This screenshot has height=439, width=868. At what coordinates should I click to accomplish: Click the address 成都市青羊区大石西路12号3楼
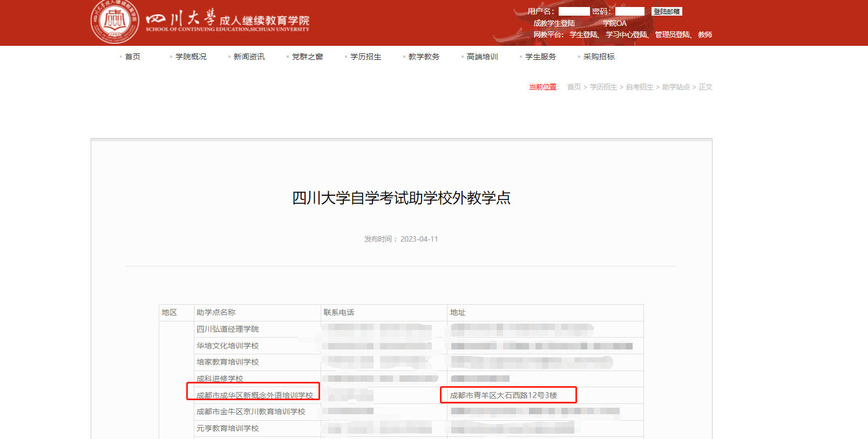504,395
